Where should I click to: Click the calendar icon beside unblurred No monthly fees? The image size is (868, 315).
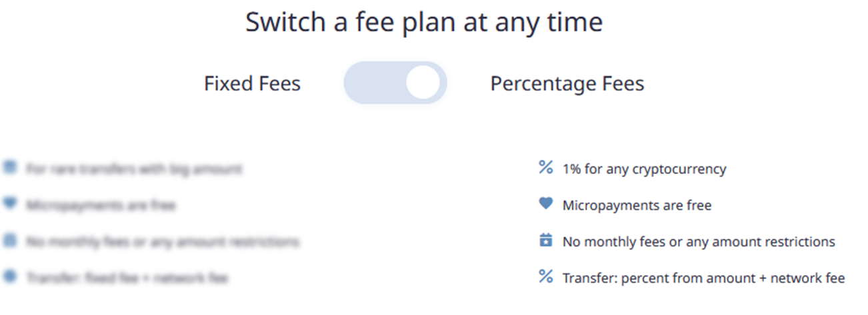point(545,240)
